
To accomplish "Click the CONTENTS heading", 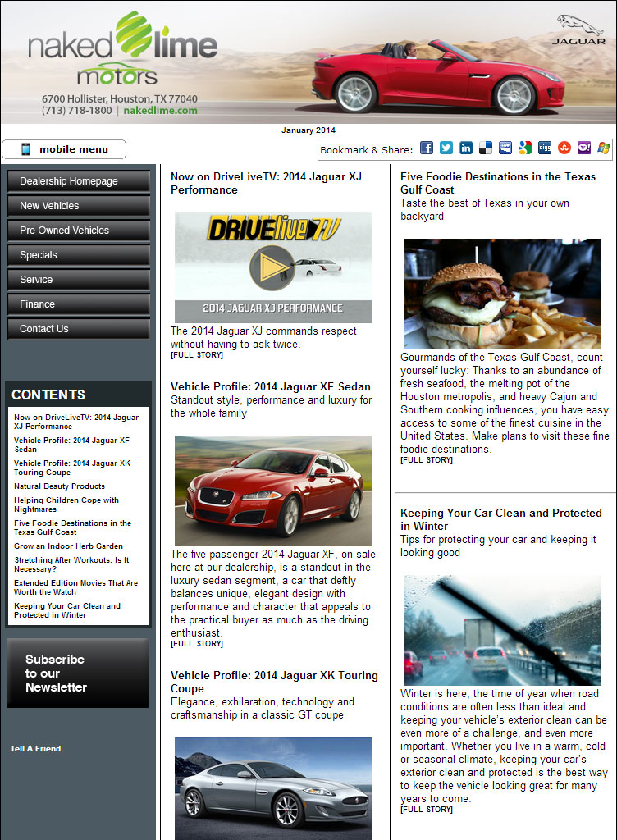I will (x=48, y=395).
